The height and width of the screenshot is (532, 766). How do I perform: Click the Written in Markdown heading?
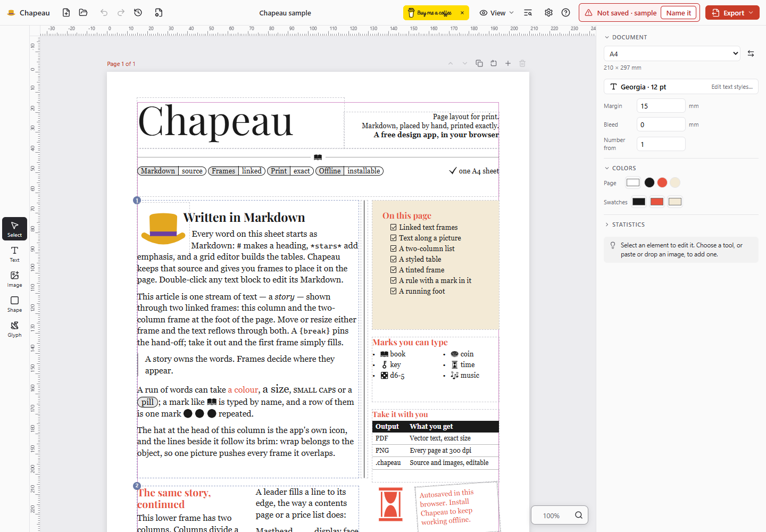click(244, 218)
